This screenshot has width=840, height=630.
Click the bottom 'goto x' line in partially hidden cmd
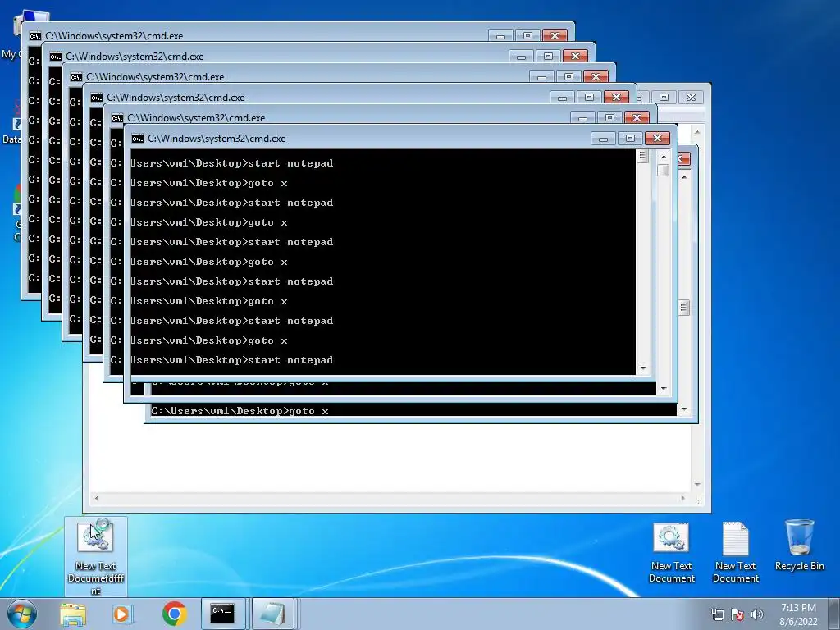(x=240, y=411)
